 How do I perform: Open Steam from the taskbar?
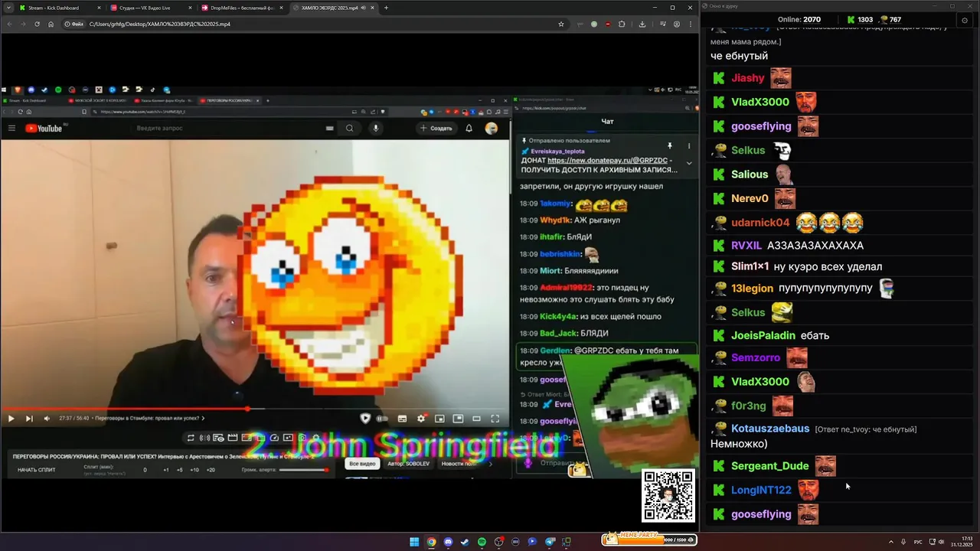(x=465, y=542)
